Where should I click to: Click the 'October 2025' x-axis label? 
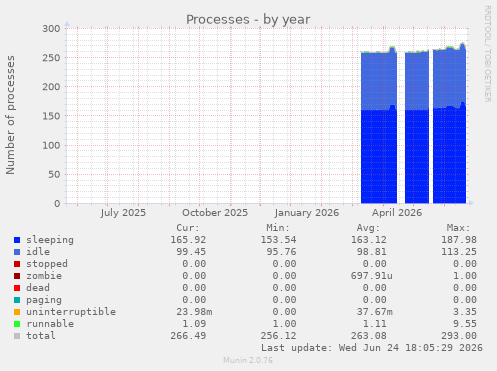pyautogui.click(x=215, y=213)
